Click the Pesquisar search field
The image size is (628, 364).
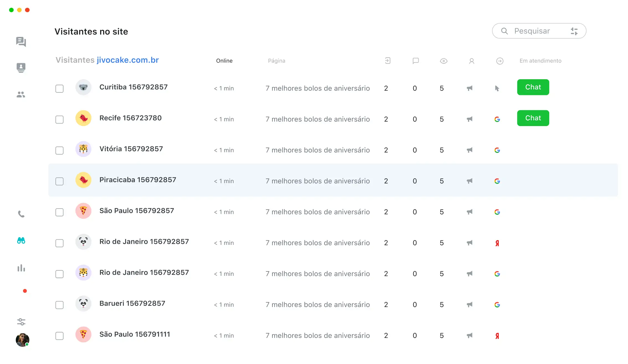coord(532,31)
